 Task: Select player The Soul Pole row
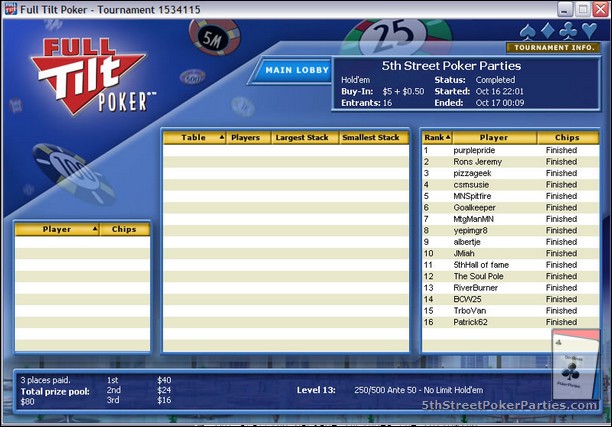[511, 276]
